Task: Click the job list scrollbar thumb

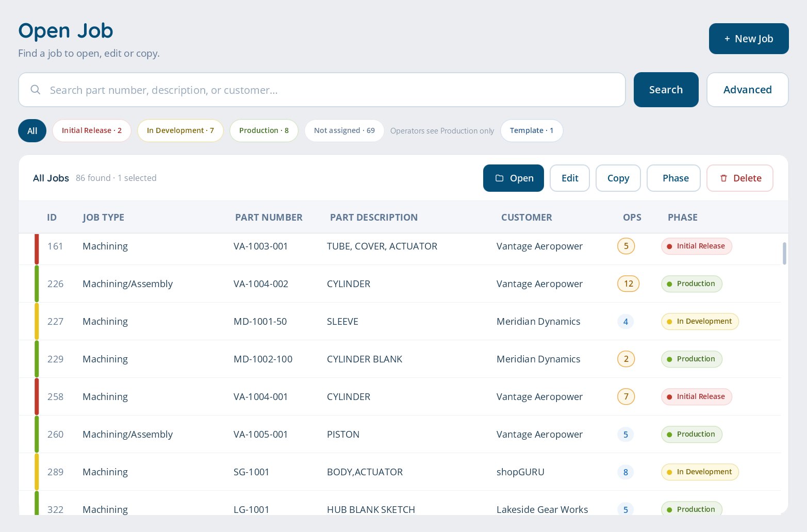Action: (x=784, y=254)
